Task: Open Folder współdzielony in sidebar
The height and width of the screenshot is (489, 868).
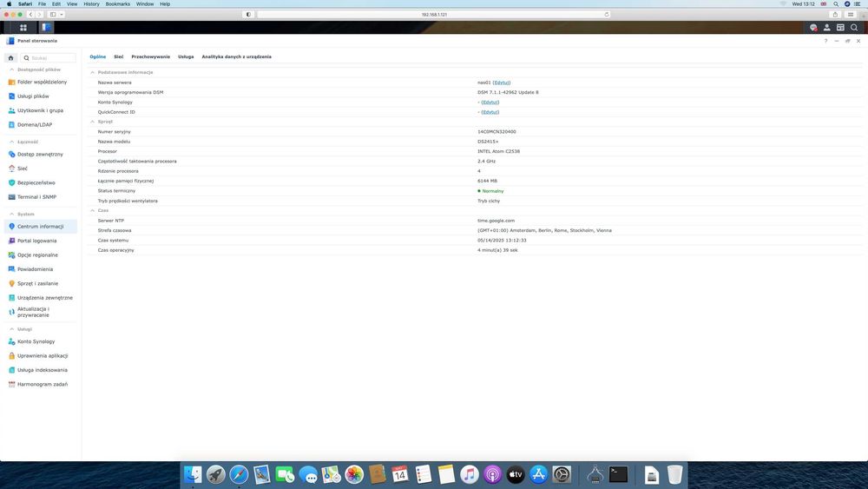Action: coord(41,82)
